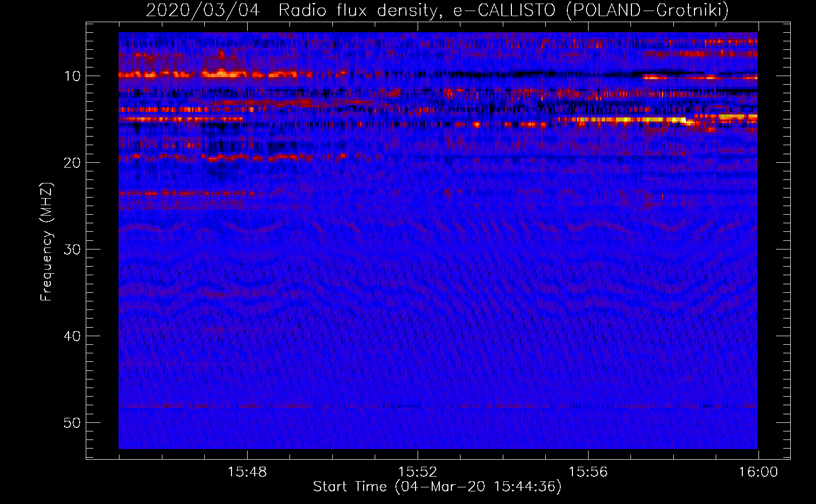
Task: Click the Start Time axis label
Action: pyautogui.click(x=437, y=487)
